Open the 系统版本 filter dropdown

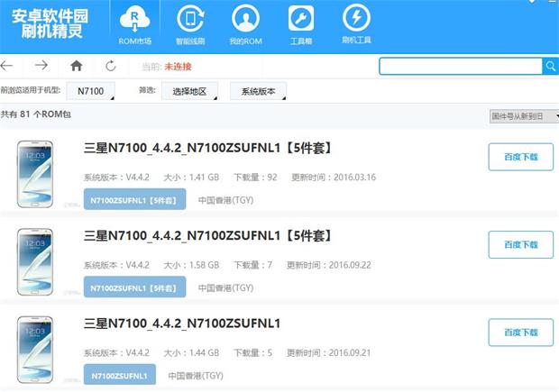click(259, 92)
